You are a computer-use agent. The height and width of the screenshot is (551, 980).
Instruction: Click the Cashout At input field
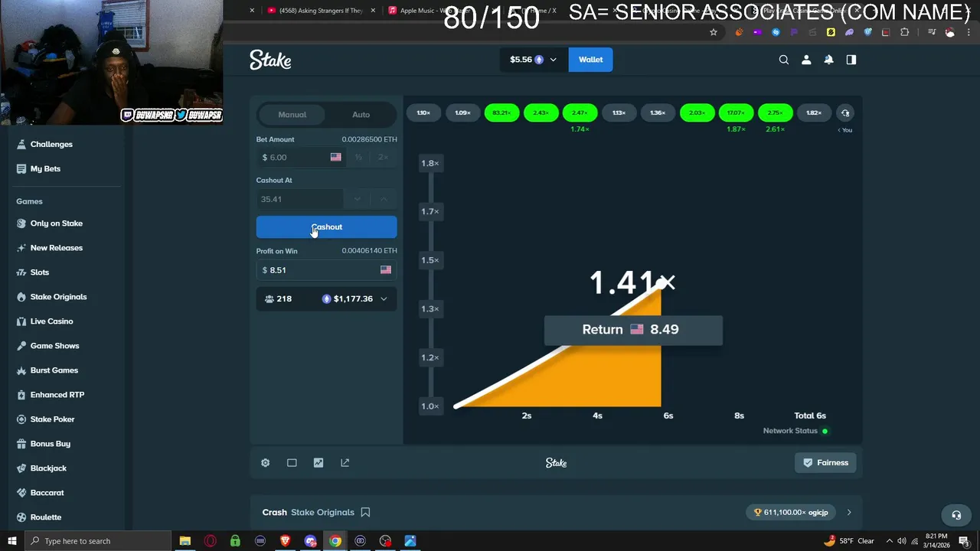pyautogui.click(x=300, y=199)
